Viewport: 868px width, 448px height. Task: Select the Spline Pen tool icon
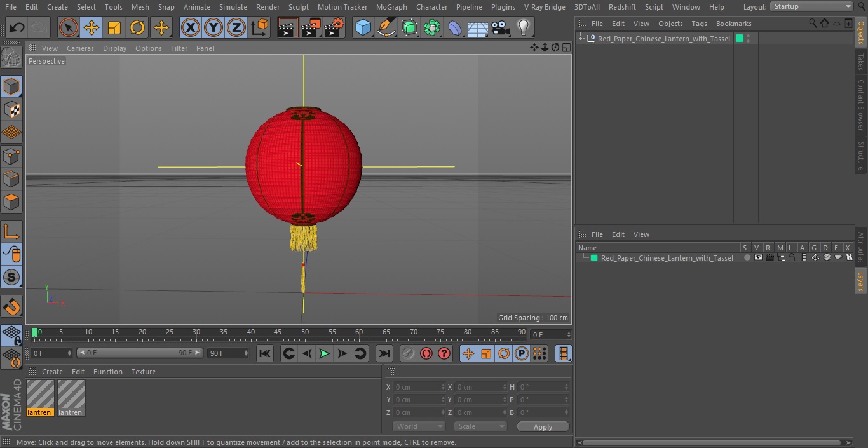(x=386, y=28)
